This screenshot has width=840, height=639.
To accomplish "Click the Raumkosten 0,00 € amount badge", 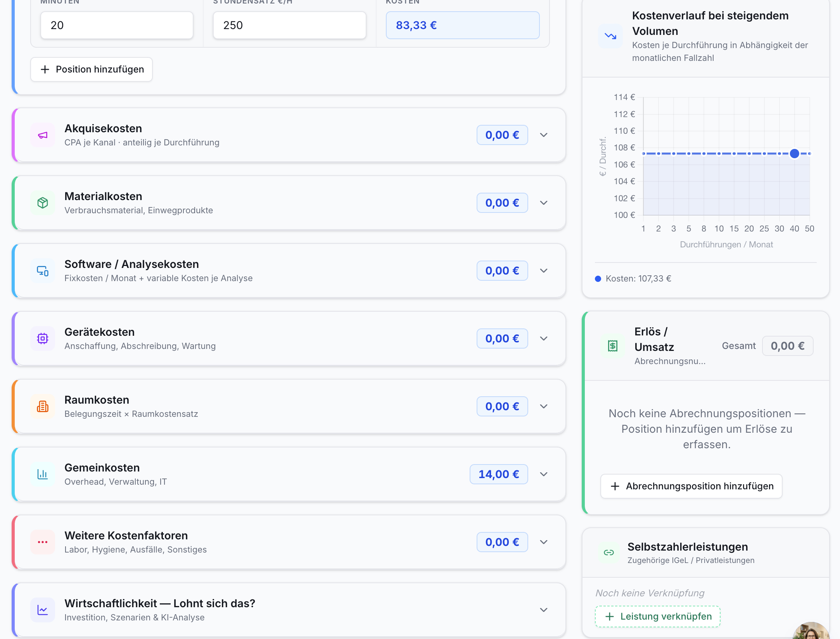I will (502, 406).
